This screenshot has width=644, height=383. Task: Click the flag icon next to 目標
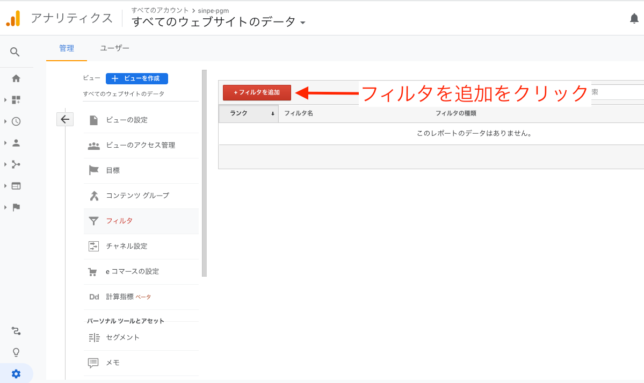94,170
